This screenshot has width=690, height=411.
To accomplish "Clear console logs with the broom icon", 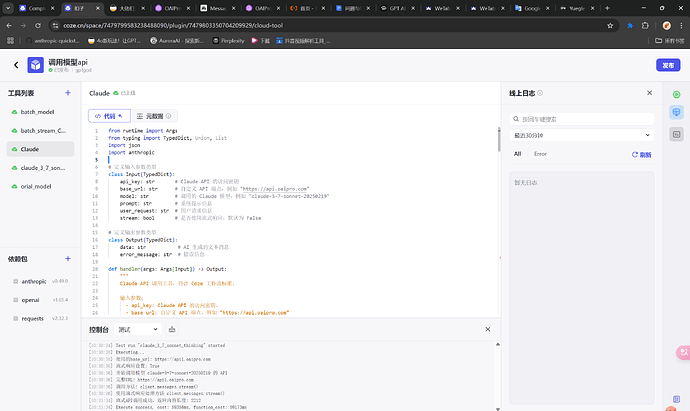I will 172,329.
